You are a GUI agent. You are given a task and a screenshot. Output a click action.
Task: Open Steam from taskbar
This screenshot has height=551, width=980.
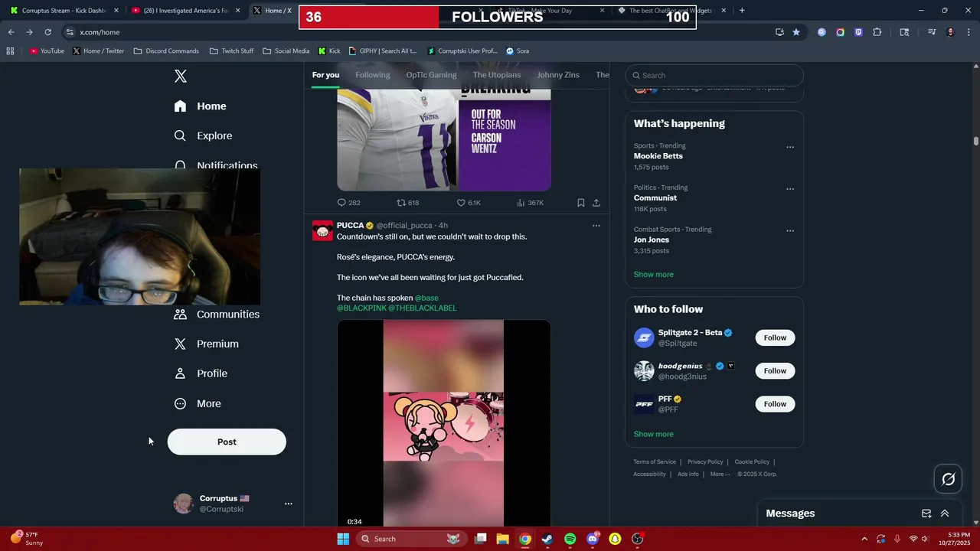(x=547, y=539)
